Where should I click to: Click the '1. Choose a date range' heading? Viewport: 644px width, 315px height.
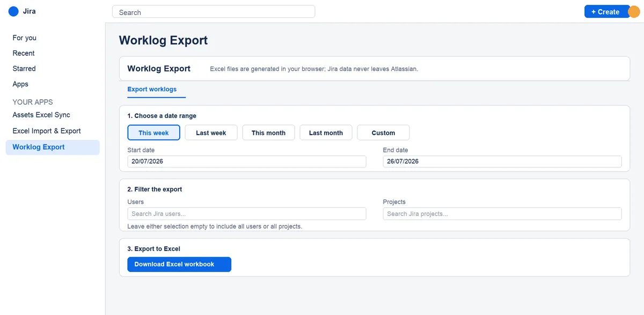(162, 116)
